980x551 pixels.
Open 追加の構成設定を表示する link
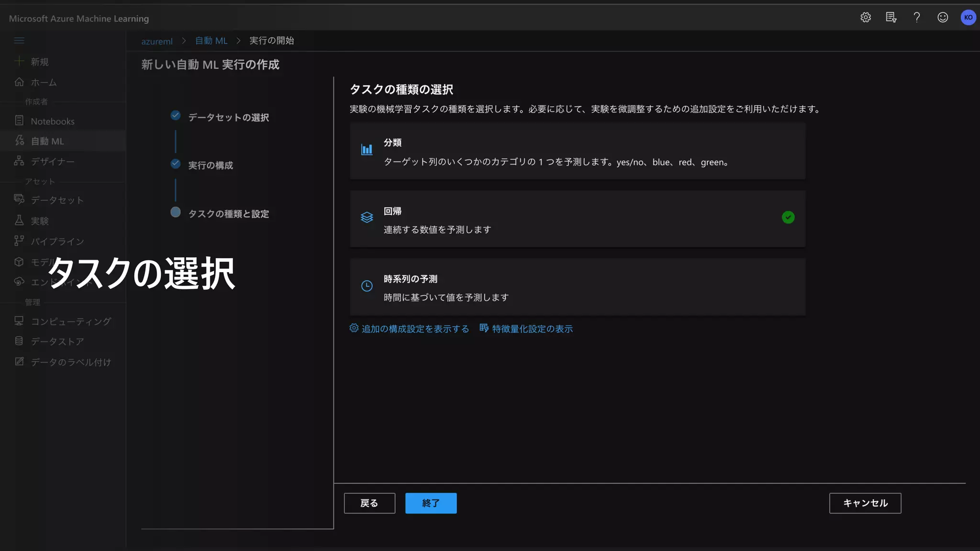pyautogui.click(x=415, y=329)
